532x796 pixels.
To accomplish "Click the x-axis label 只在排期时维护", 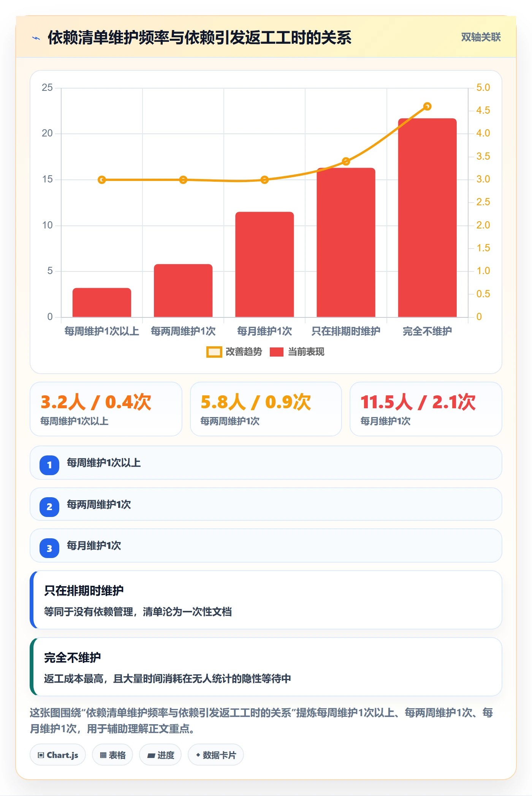I will 346,331.
